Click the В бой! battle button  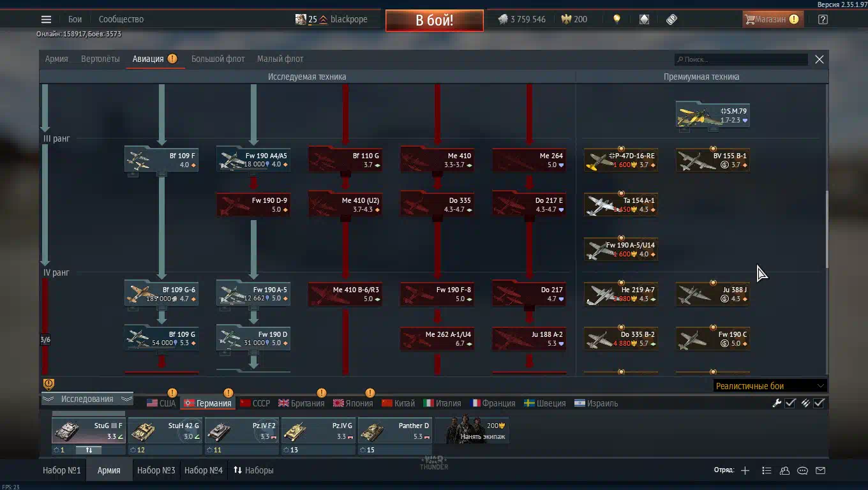pos(434,20)
